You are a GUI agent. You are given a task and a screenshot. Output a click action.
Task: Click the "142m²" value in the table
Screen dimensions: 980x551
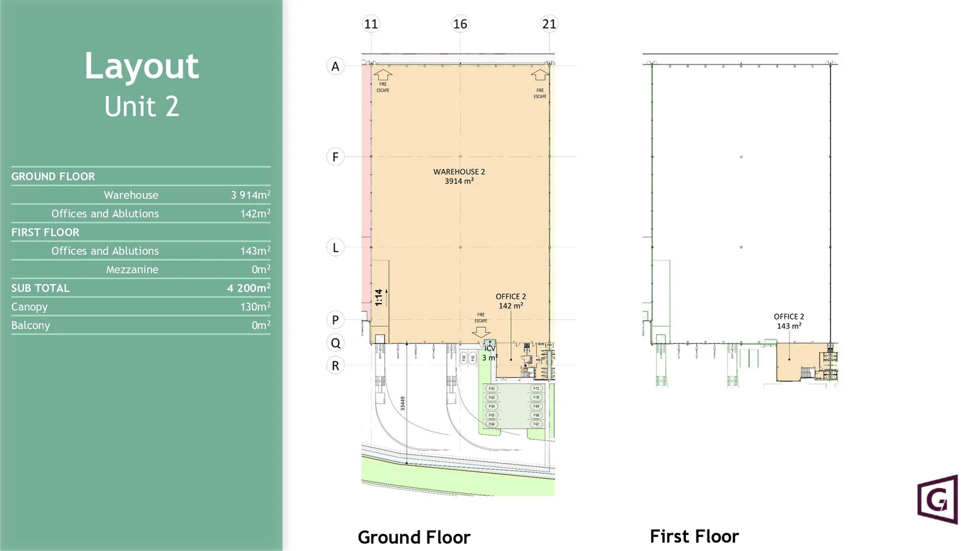click(x=255, y=214)
